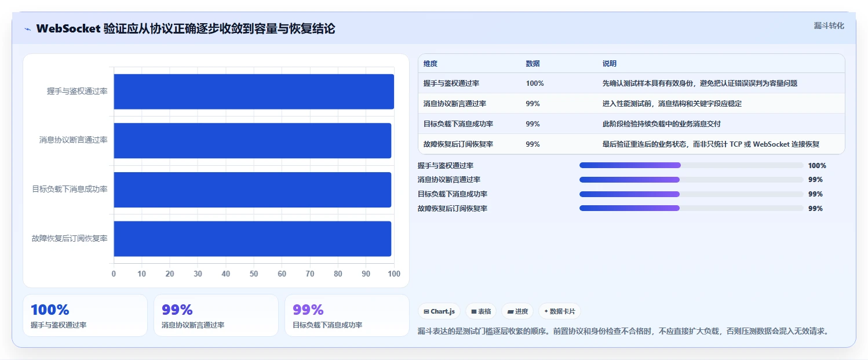Click the 0 tick on chart x-axis
This screenshot has width=868, height=360.
114,274
